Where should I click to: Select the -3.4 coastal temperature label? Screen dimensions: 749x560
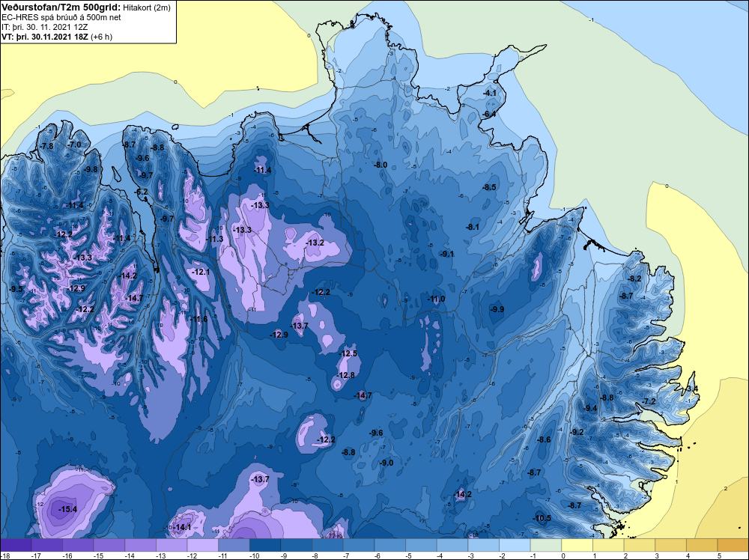click(691, 389)
